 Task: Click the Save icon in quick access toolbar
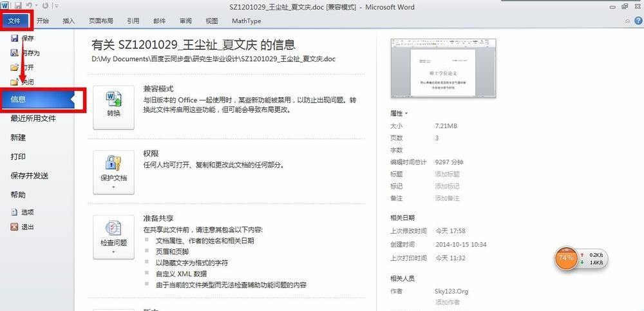(x=18, y=6)
